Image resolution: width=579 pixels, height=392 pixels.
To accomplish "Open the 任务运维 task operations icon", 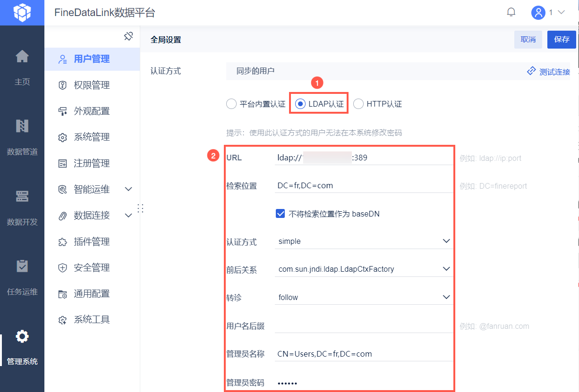I will [22, 266].
